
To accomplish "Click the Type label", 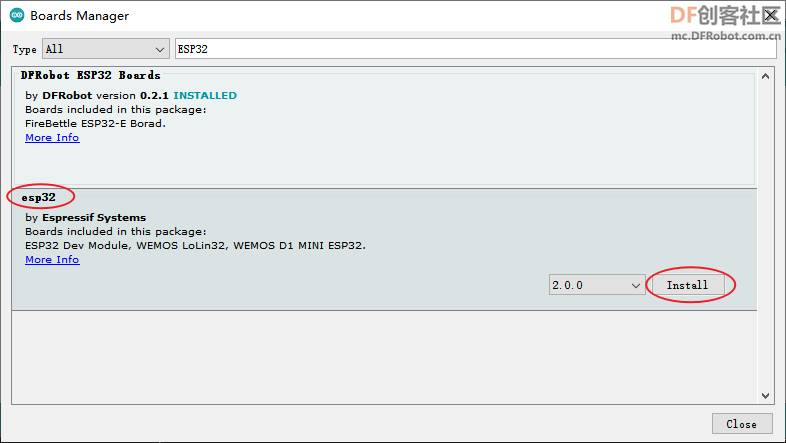I will [x=25, y=49].
